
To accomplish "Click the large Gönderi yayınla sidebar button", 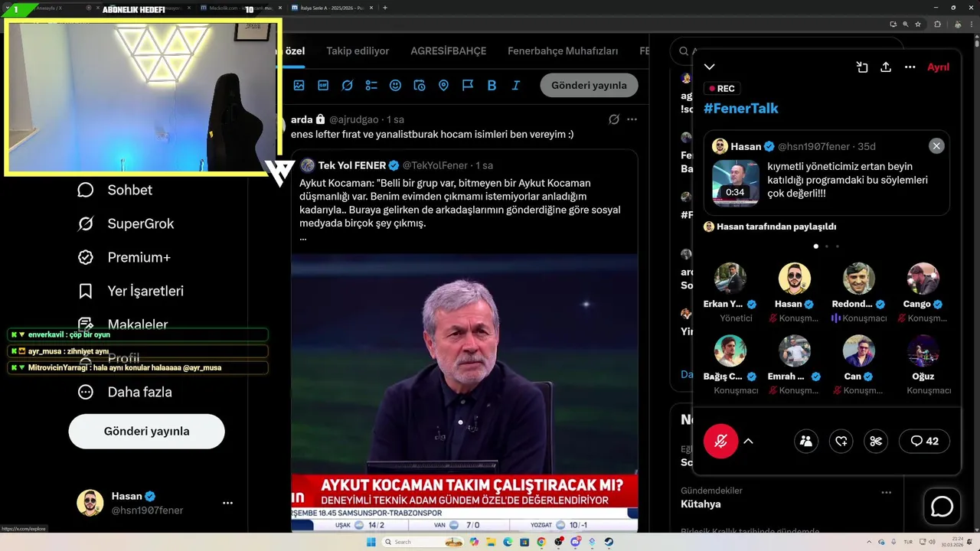I will tap(146, 431).
